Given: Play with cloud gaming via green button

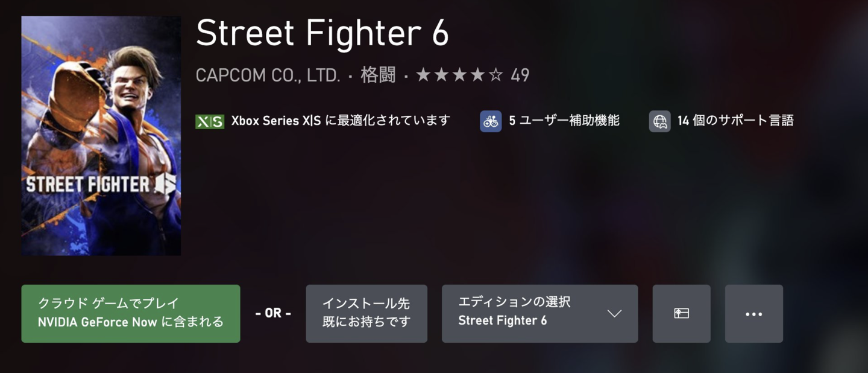Looking at the screenshot, I should click(130, 314).
